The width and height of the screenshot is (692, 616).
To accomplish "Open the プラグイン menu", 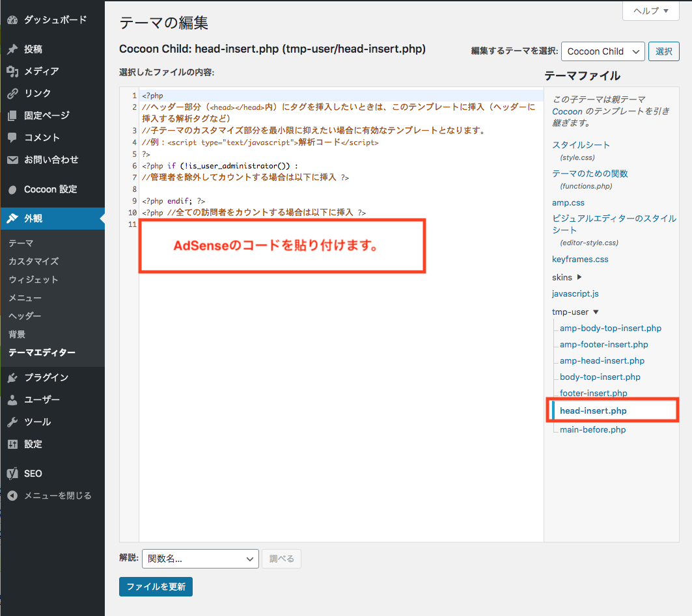I will pos(46,377).
